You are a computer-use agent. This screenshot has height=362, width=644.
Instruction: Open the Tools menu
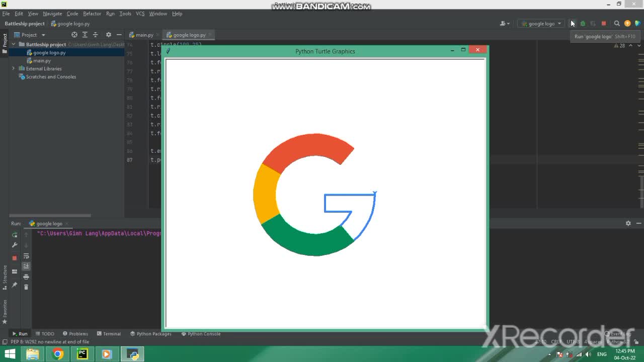(125, 14)
